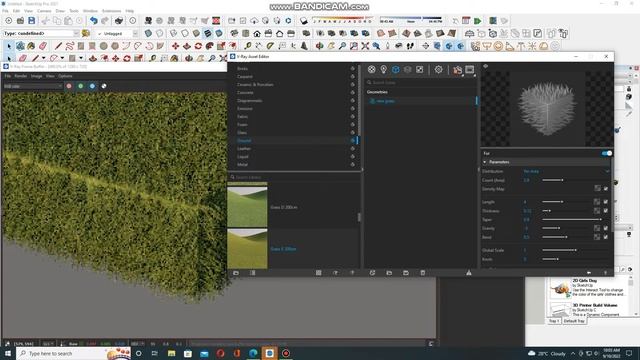Open the Render Elements icon in Asset Editor
The image size is (640, 360).
407,70
